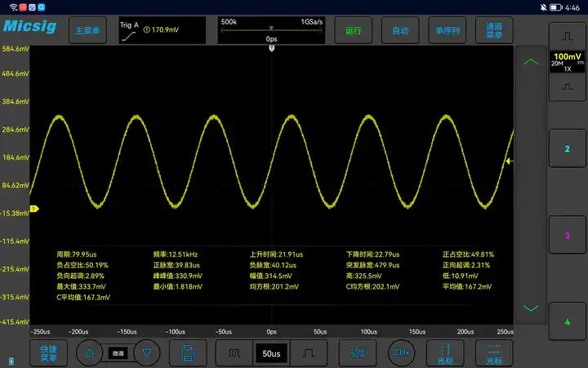
Task: Narrow the timebase with the right pulse icon
Action: (x=309, y=353)
